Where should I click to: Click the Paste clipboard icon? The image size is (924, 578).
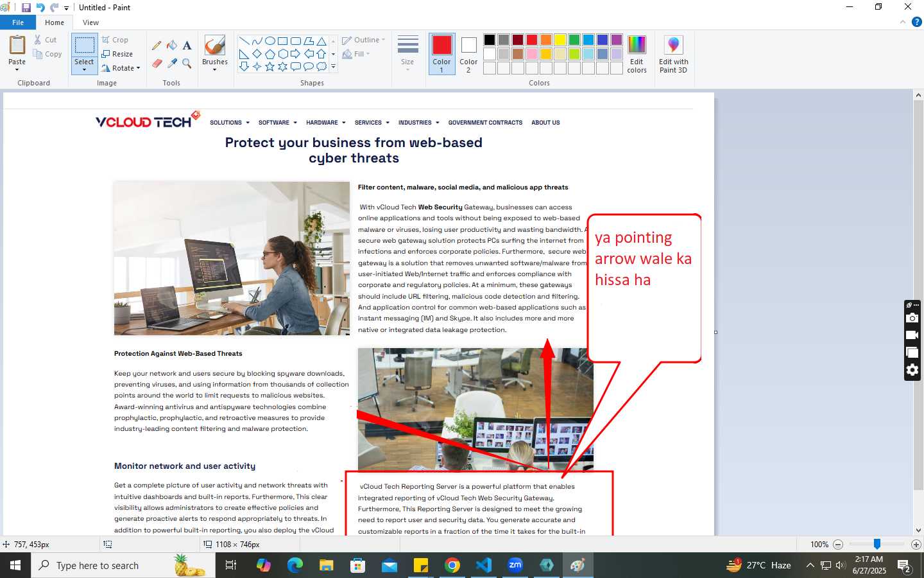[x=17, y=46]
